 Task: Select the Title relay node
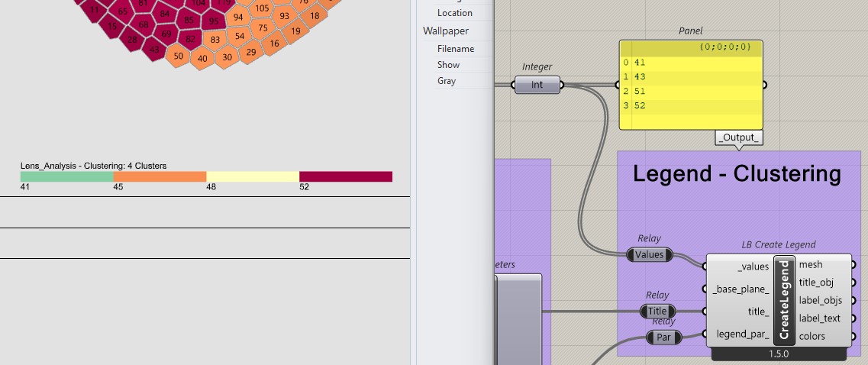pos(657,312)
